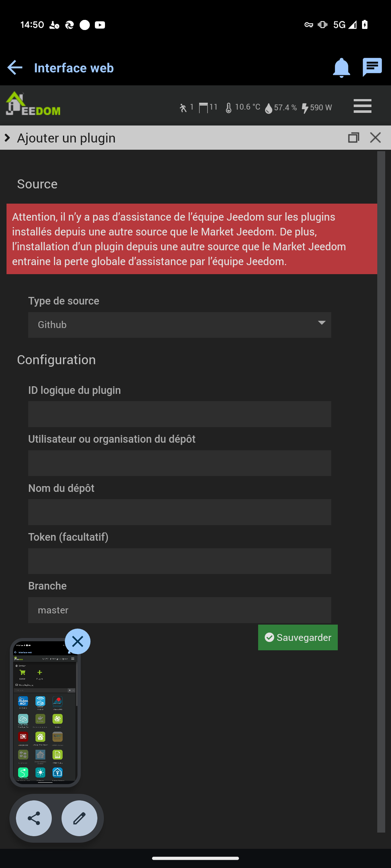Image resolution: width=391 pixels, height=868 pixels.
Task: Share the screenshot with the share button
Action: coord(34,818)
